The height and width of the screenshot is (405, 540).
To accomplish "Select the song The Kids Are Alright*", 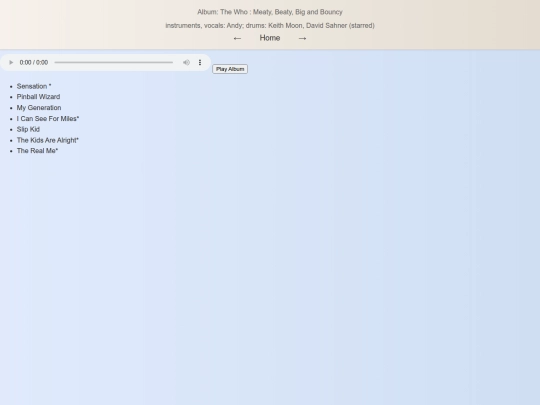I will (48, 140).
